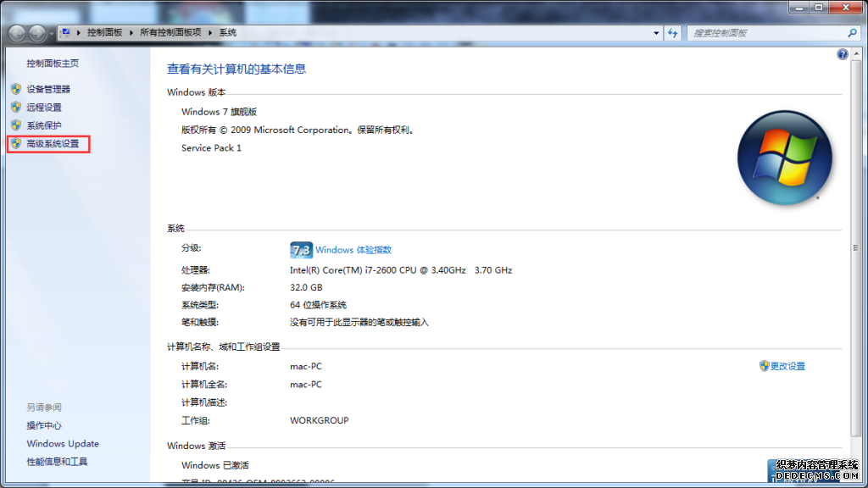Click the shield icon next to 更改设置
868x488 pixels.
tap(765, 365)
